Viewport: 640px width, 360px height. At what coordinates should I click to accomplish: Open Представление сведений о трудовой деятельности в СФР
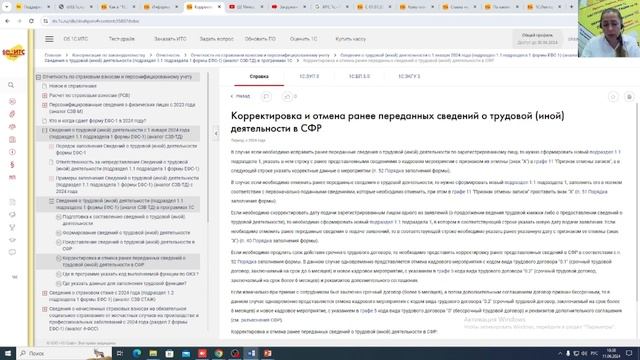coord(129,245)
